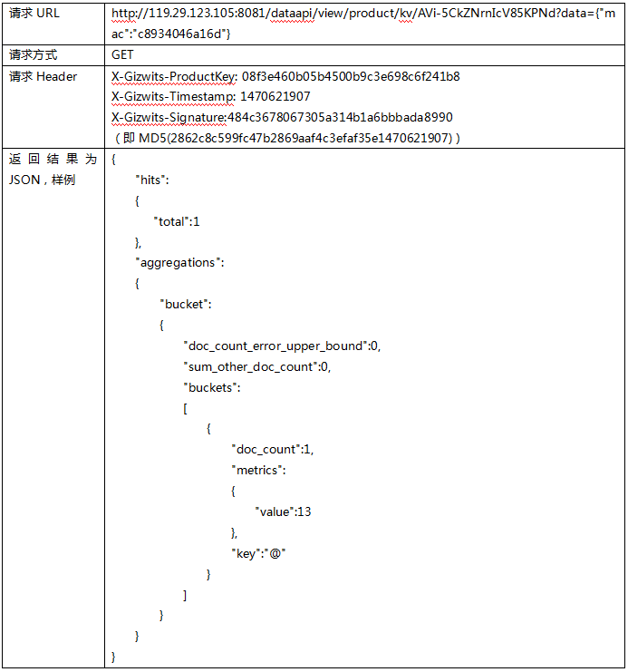Click the GET request method value
Viewport: 628px width, 672px height.
tap(122, 54)
